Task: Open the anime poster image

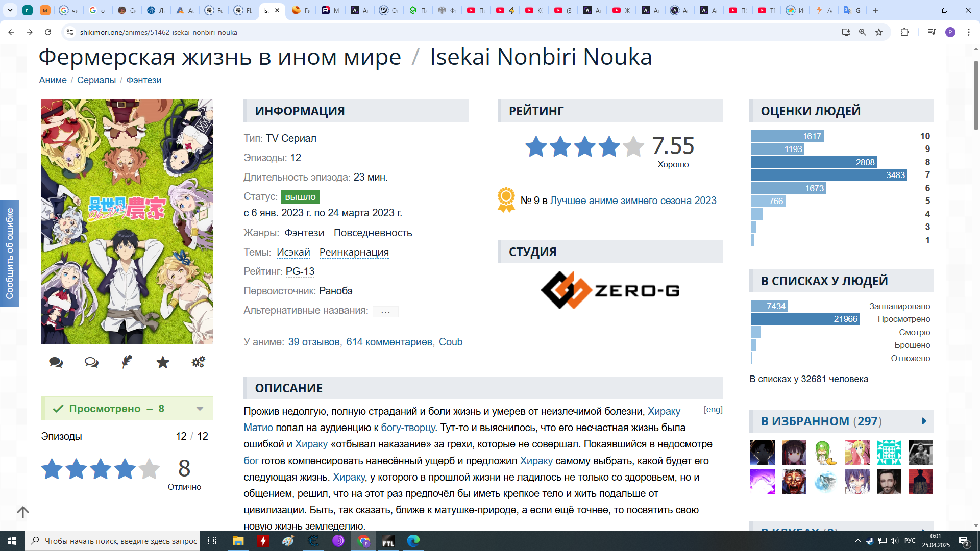Action: pyautogui.click(x=127, y=222)
